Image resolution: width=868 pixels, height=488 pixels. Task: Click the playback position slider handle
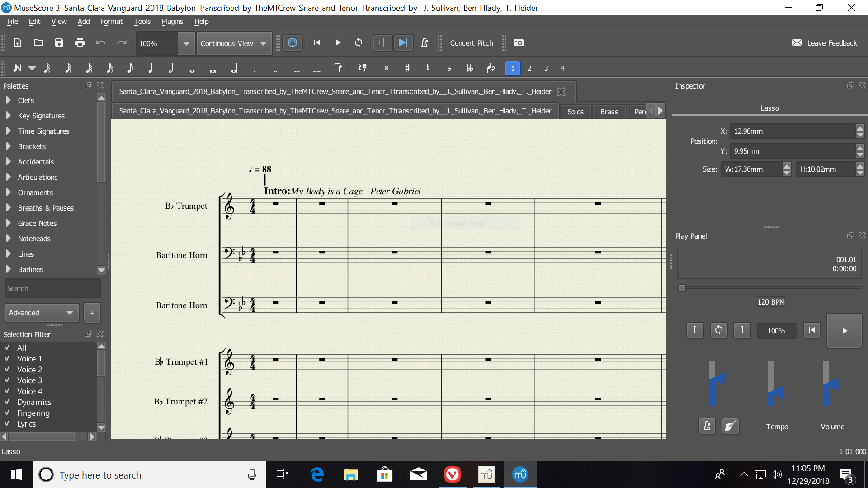[682, 288]
